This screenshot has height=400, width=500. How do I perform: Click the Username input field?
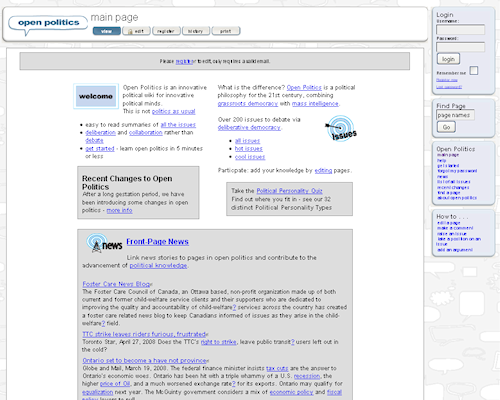460,30
